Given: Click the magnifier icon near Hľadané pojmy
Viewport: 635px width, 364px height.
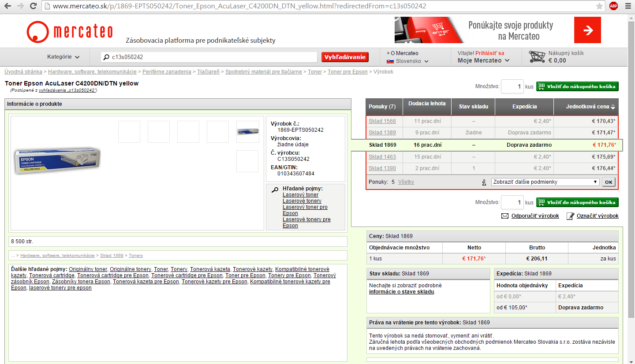Looking at the screenshot, I should click(x=275, y=190).
